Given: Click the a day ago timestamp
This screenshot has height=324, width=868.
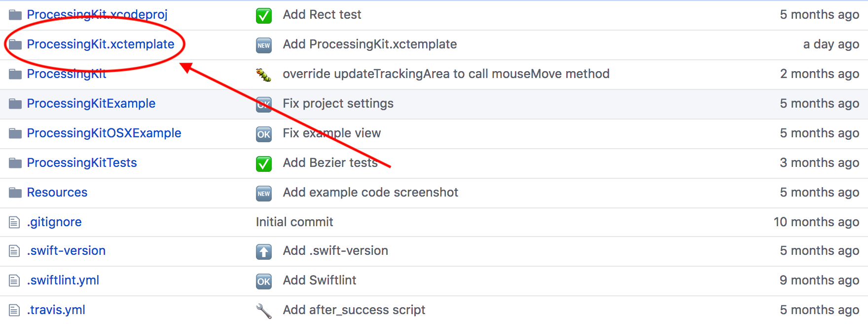Looking at the screenshot, I should pos(831,44).
